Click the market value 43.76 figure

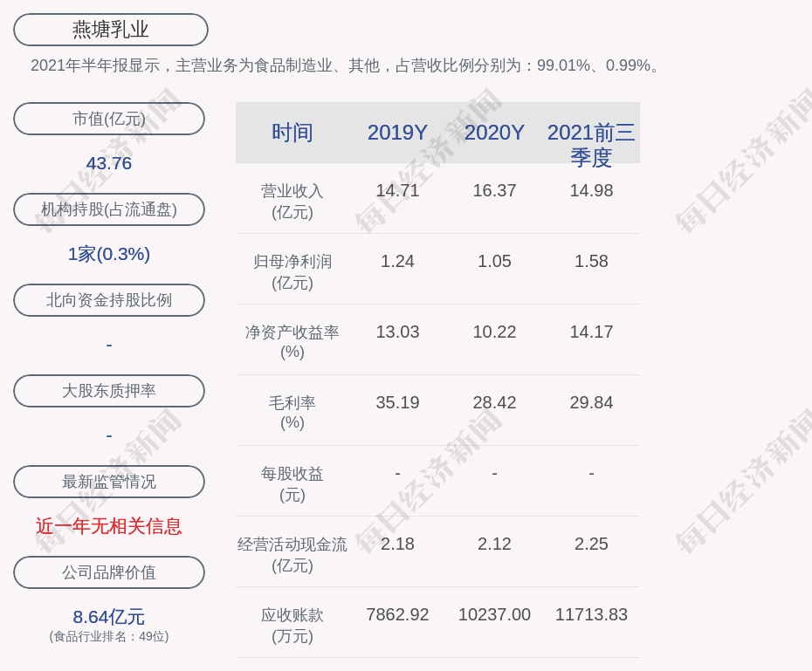(109, 163)
